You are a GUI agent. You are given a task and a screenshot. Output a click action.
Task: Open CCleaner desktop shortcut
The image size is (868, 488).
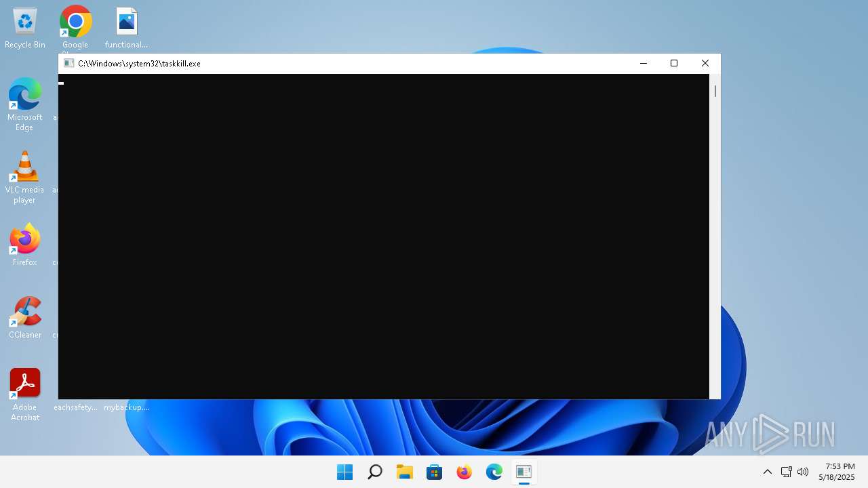(25, 317)
